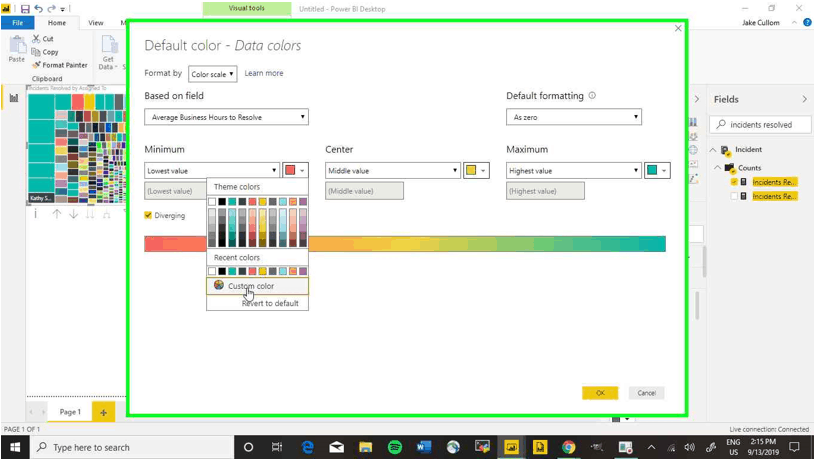Select the Format Painter tool

pyautogui.click(x=59, y=65)
